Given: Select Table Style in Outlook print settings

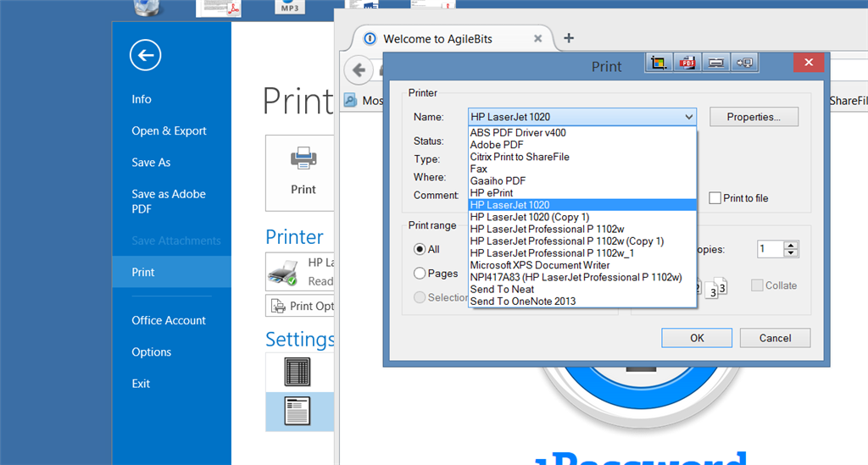Looking at the screenshot, I should coord(299,372).
